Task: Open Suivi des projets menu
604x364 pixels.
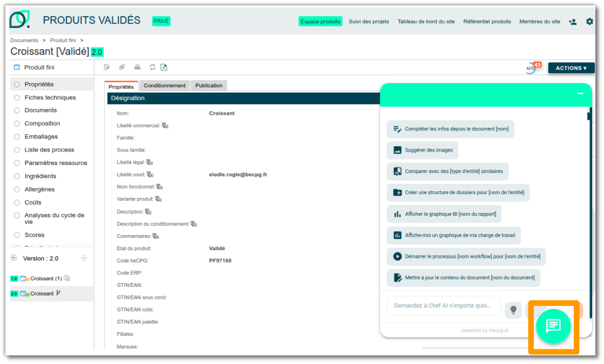Action: click(369, 22)
